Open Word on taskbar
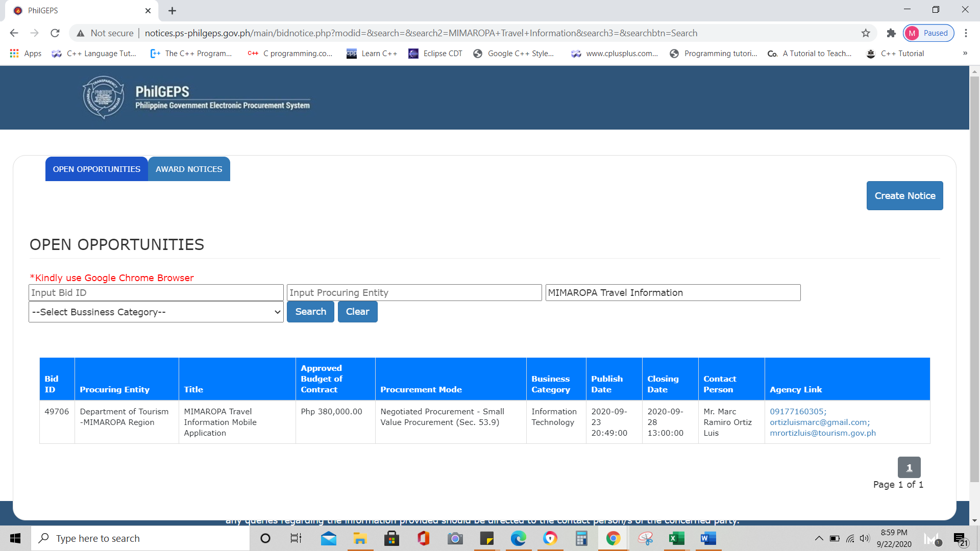This screenshot has width=980, height=551. (708, 538)
